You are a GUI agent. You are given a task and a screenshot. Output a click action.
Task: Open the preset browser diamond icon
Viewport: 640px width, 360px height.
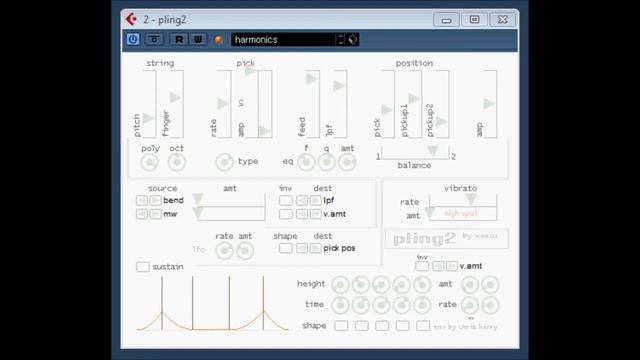pyautogui.click(x=353, y=40)
